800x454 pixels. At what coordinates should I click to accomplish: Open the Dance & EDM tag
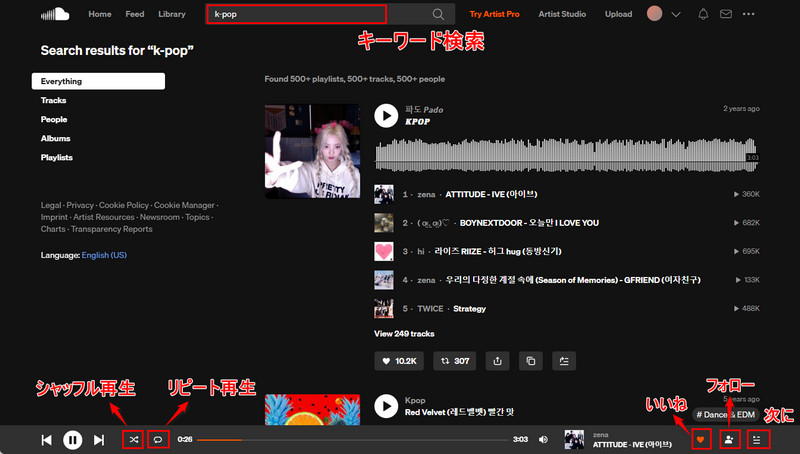[x=726, y=415]
